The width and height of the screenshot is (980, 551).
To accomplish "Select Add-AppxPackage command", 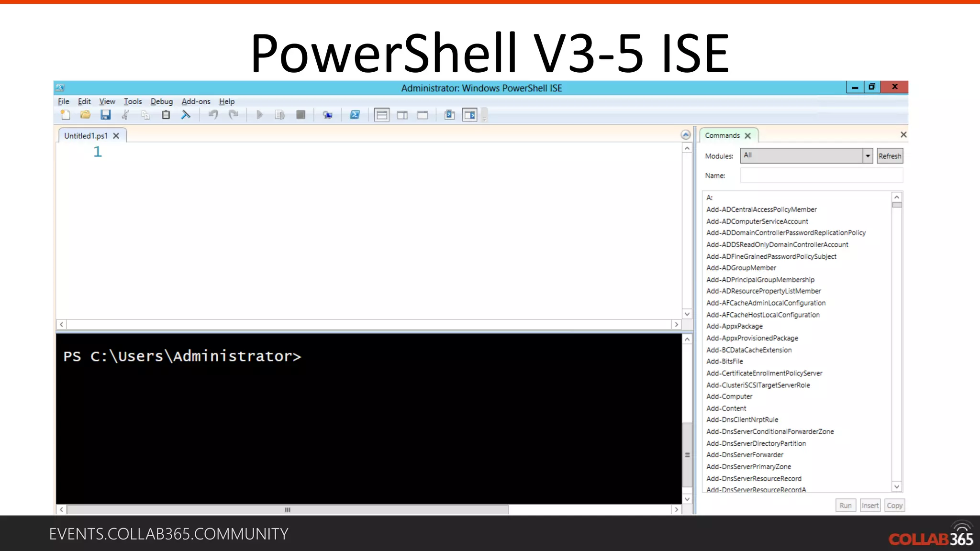I will (x=735, y=326).
